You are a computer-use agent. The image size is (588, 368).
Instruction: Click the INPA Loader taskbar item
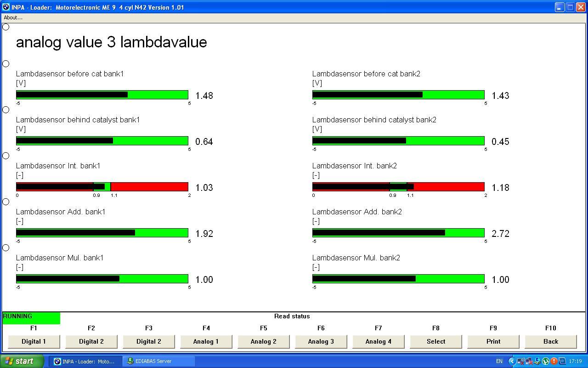pyautogui.click(x=85, y=361)
